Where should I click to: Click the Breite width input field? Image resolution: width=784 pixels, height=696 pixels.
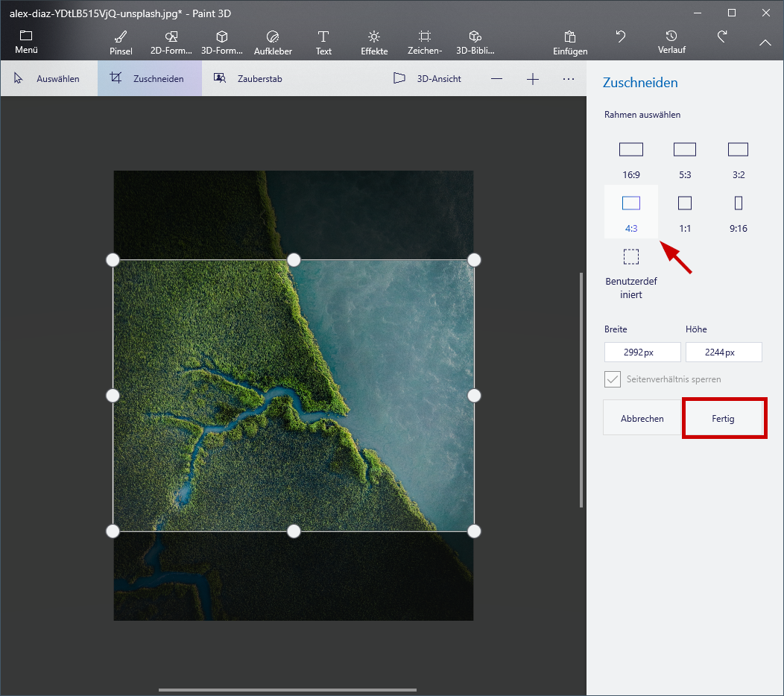642,352
